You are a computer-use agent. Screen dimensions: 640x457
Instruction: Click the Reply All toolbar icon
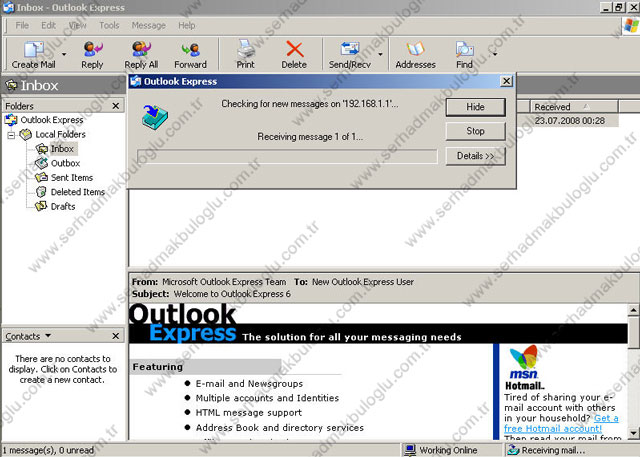[141, 49]
